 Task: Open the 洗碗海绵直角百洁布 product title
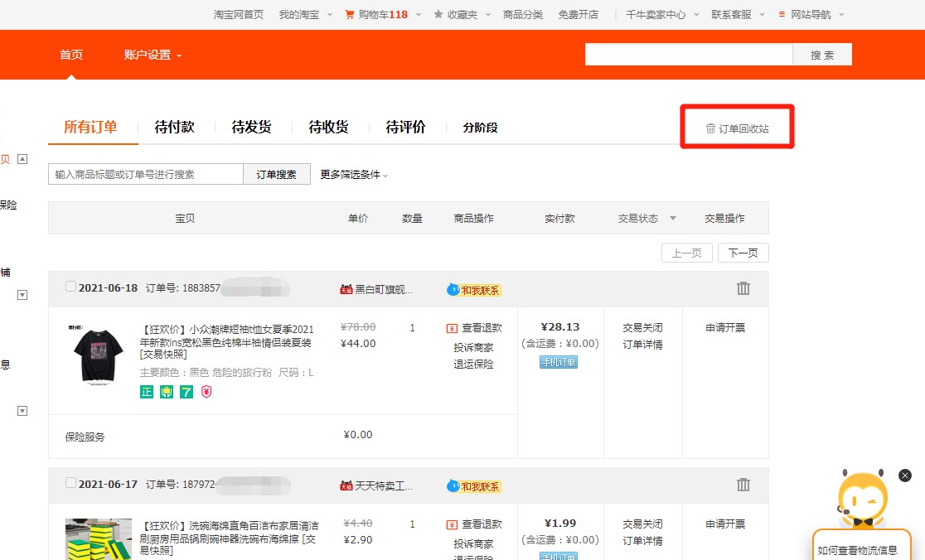pos(230,538)
